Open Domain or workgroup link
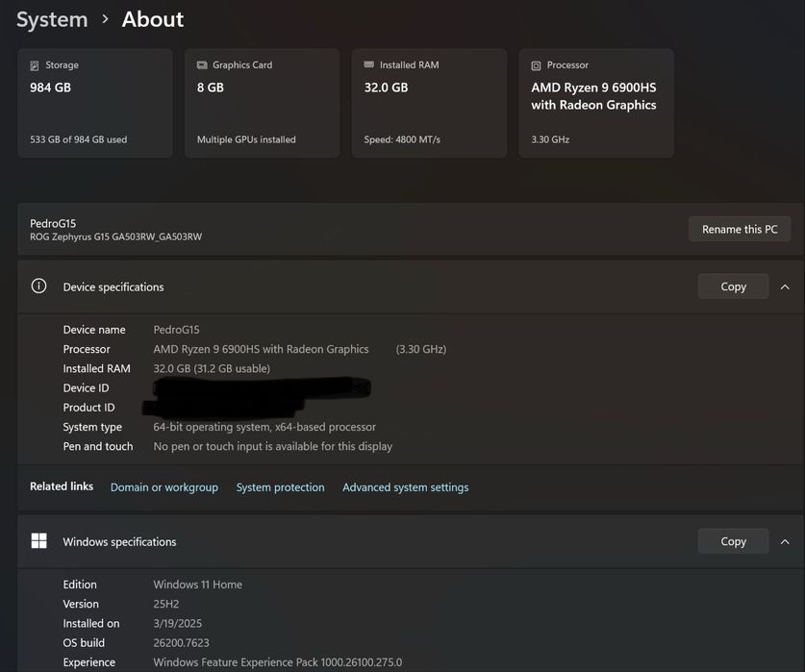Viewport: 805px width, 672px height. coord(164,487)
